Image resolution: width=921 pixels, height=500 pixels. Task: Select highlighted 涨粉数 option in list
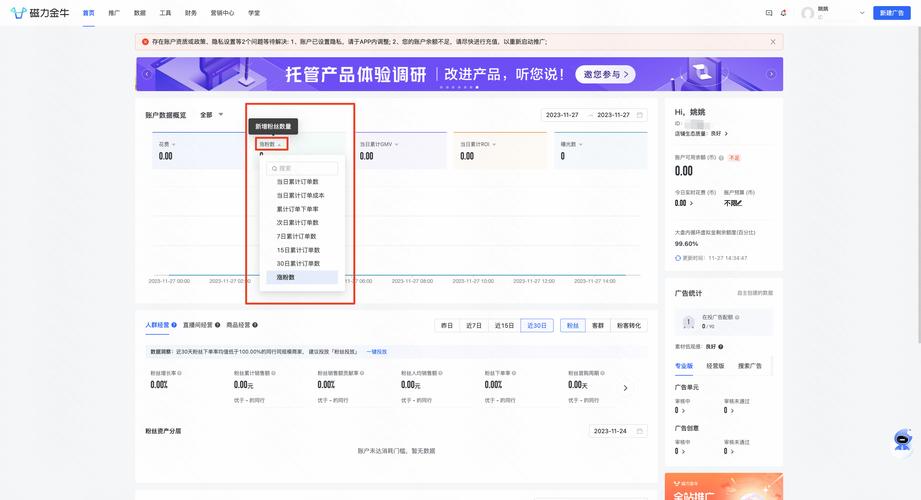pyautogui.click(x=302, y=277)
